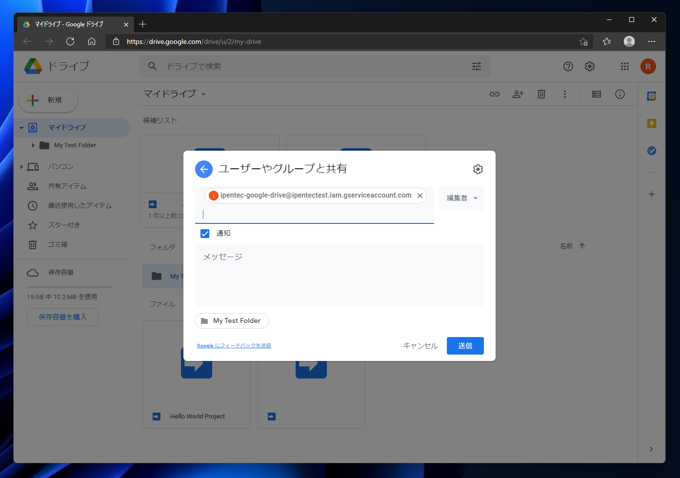This screenshot has height=478, width=680.
Task: Open the Tasks side panel icon
Action: [651, 151]
